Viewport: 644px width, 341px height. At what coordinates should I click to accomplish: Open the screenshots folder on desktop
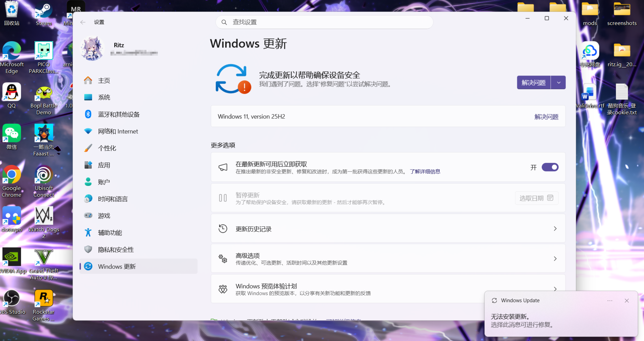tap(622, 14)
